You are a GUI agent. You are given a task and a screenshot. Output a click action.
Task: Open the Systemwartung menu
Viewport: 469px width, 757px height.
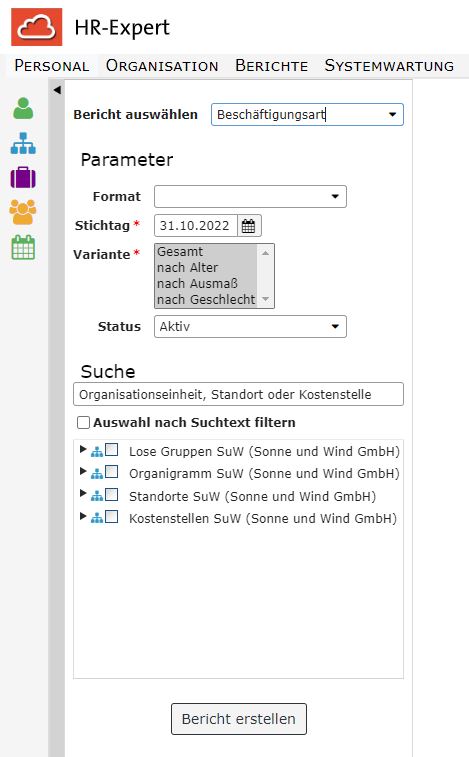click(x=389, y=65)
